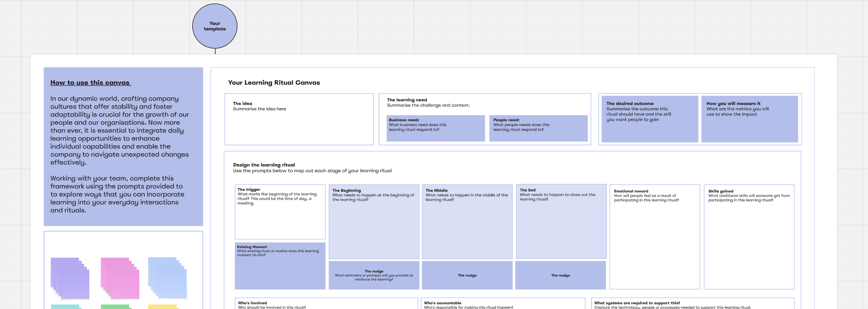This screenshot has width=868, height=309.
Task: Click "The Middle" stage panel
Action: click(x=467, y=222)
